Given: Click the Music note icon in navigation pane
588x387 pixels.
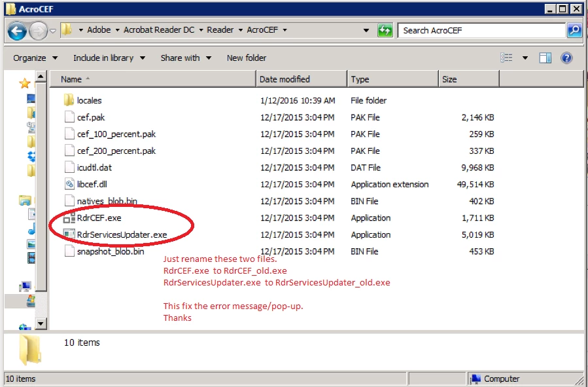Looking at the screenshot, I should pos(31,229).
